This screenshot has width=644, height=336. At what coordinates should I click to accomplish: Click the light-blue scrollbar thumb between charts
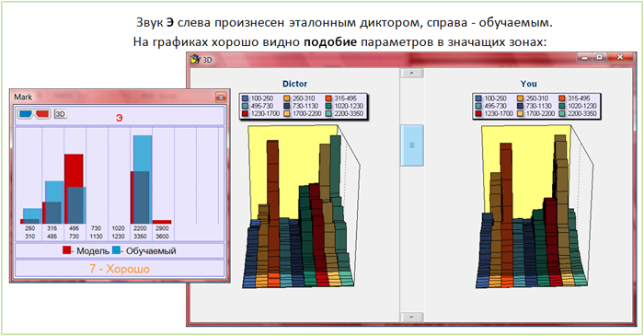(x=411, y=145)
